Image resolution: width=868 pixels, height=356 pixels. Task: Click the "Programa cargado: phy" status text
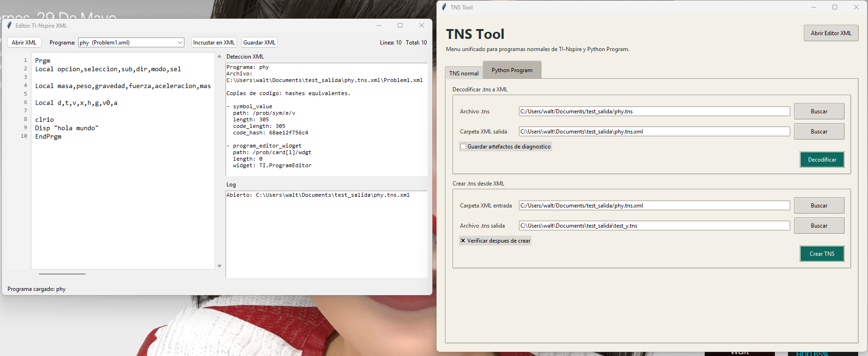click(36, 289)
